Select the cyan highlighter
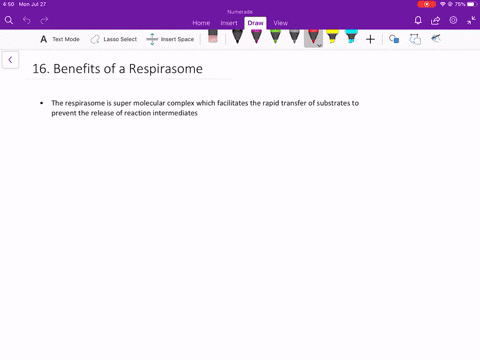Image resolution: width=480 pixels, height=360 pixels. click(351, 36)
